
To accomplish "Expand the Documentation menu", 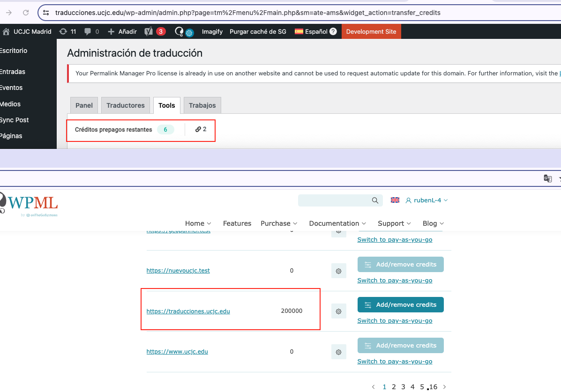I will pos(337,223).
